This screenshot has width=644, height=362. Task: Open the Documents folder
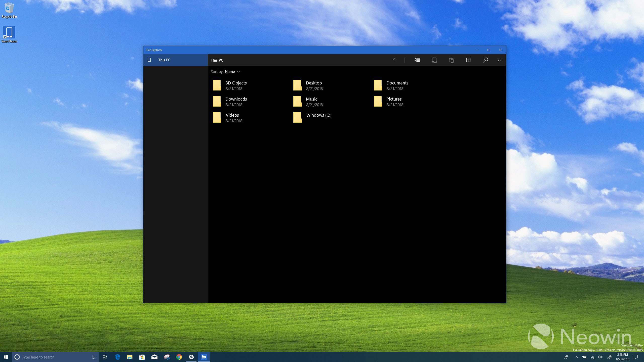pos(397,83)
